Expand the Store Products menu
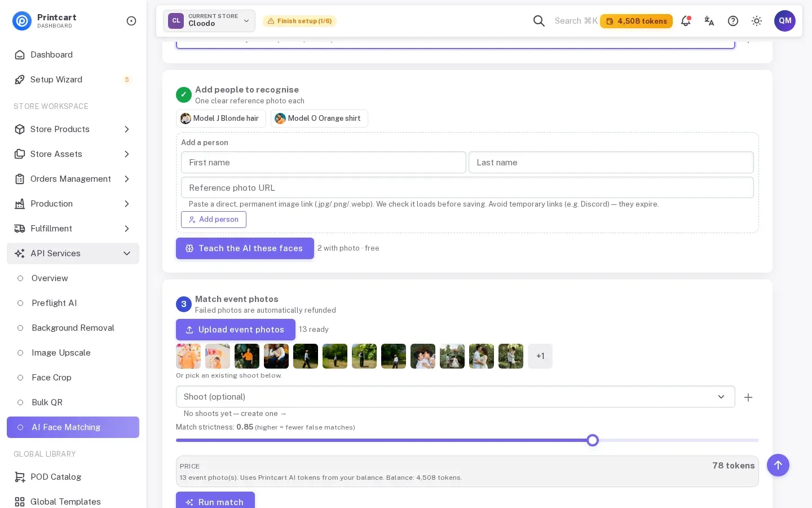812x508 pixels. tap(73, 129)
